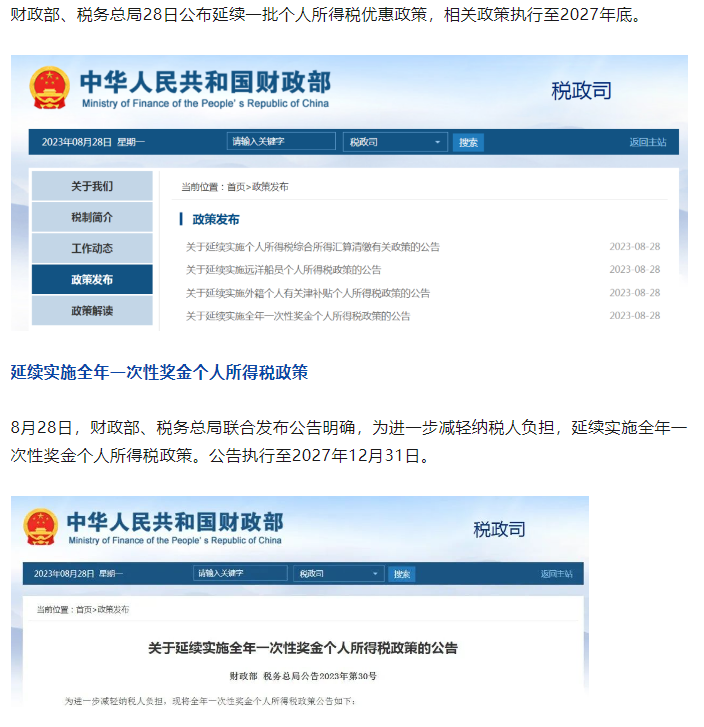Click 返回主站 link in the top banner
This screenshot has width=704, height=727.
[648, 142]
